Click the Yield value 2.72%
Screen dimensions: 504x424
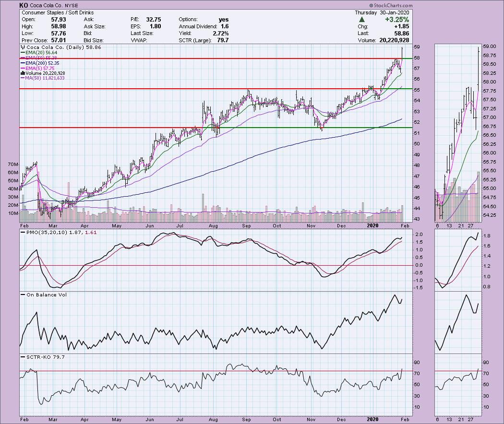[x=221, y=34]
